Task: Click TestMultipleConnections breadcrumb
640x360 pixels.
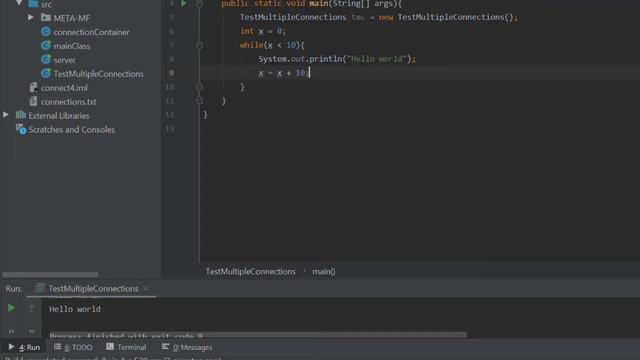Action: (251, 271)
